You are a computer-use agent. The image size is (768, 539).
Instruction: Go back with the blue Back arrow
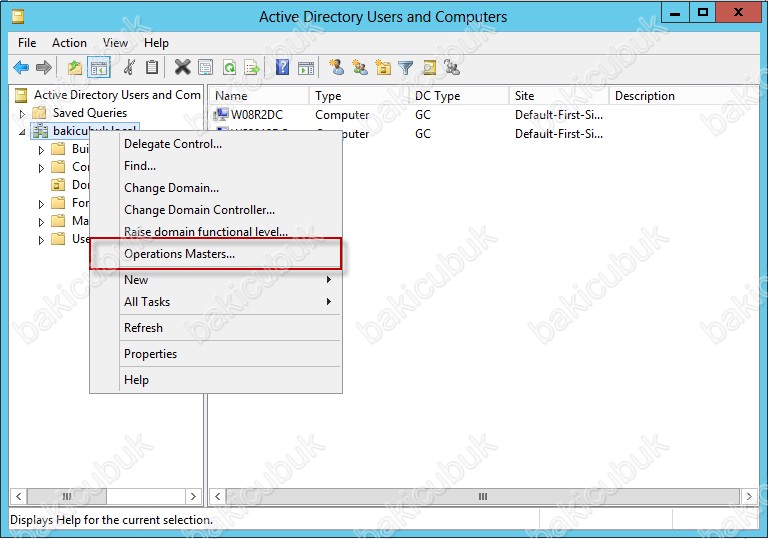click(x=21, y=67)
